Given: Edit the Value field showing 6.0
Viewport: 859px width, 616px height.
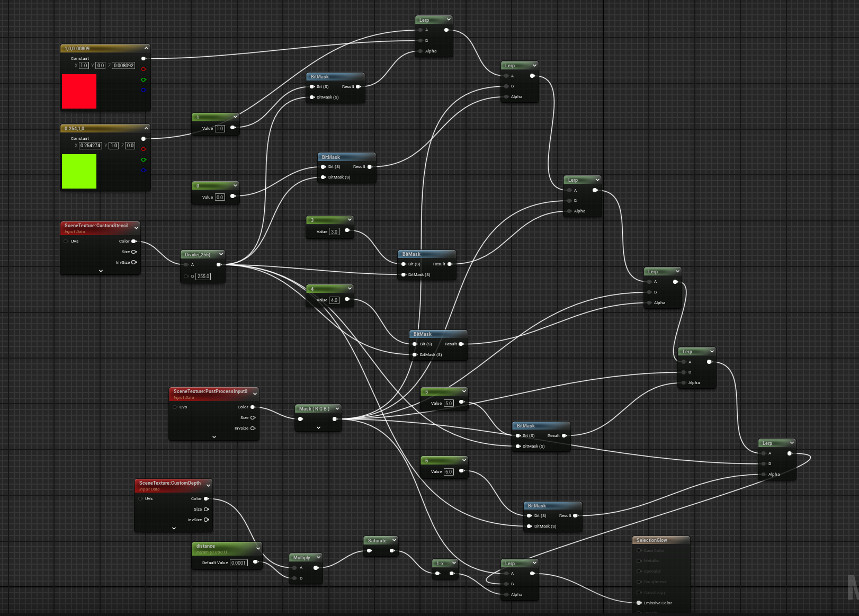Looking at the screenshot, I should click(x=449, y=472).
